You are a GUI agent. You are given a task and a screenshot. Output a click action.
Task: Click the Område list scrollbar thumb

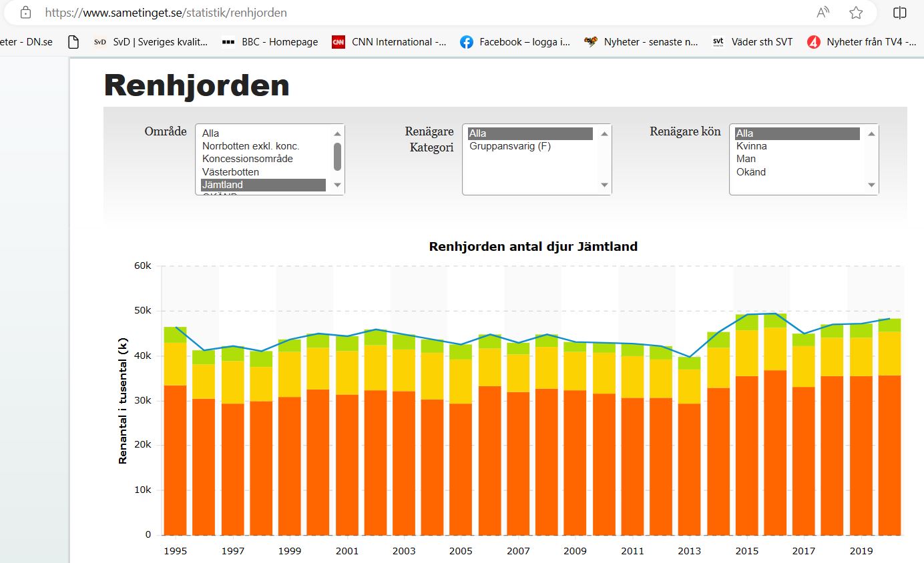(337, 157)
